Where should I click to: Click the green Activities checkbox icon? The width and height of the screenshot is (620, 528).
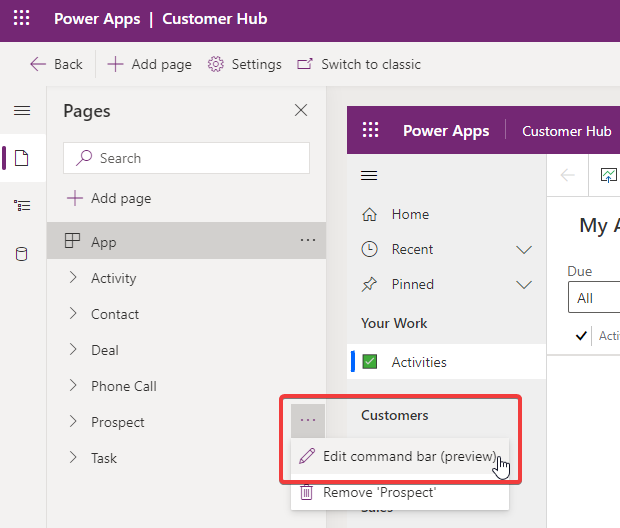coord(370,362)
